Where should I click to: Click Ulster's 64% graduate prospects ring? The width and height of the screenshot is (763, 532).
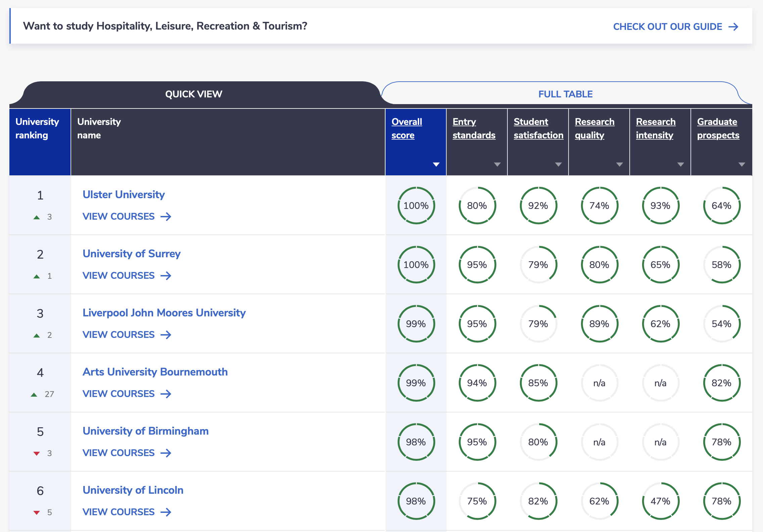click(722, 206)
